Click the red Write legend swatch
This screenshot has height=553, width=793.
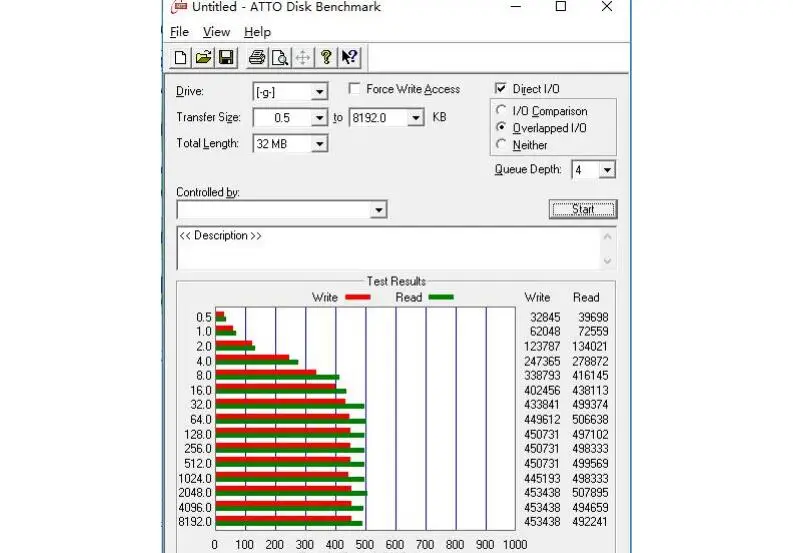[x=358, y=297]
